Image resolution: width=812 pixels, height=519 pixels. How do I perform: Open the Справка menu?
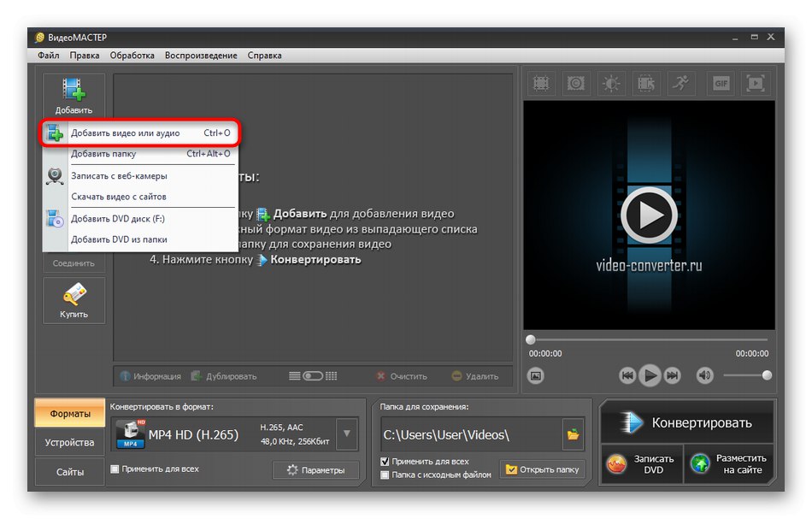coord(265,56)
